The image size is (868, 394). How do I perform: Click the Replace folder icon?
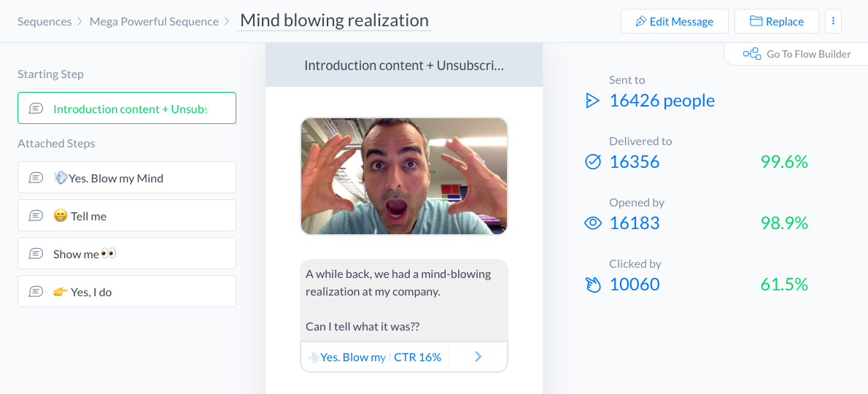pos(756,22)
